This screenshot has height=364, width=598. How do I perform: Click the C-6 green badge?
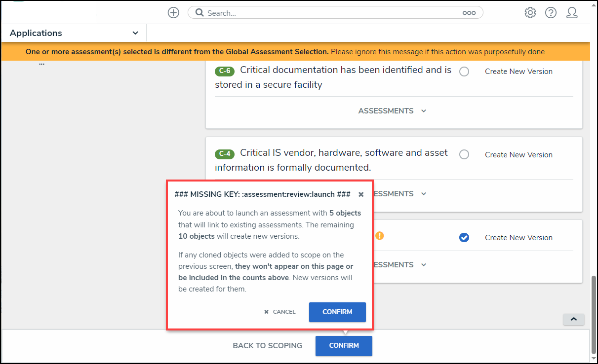(225, 71)
